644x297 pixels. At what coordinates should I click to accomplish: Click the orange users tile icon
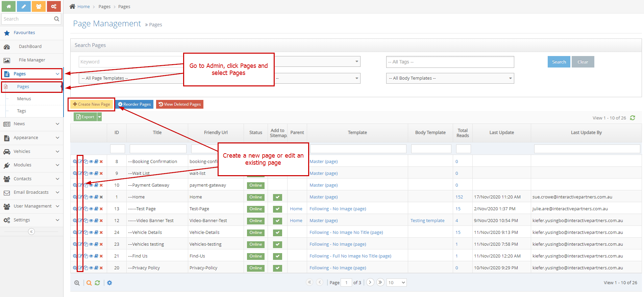pyautogui.click(x=39, y=6)
